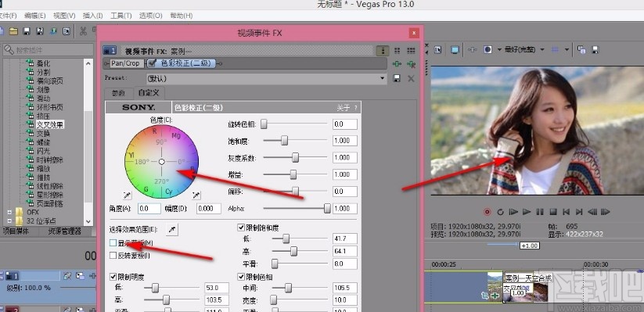Screen dimensions: 644x312
Task: Click the 角度(A) input field
Action: (149, 208)
